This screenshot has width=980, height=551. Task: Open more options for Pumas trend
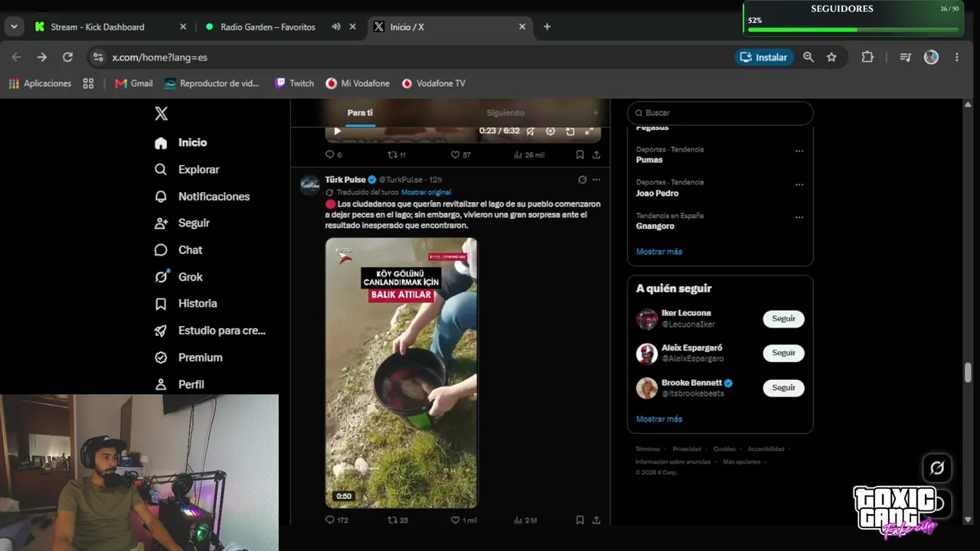(x=799, y=152)
